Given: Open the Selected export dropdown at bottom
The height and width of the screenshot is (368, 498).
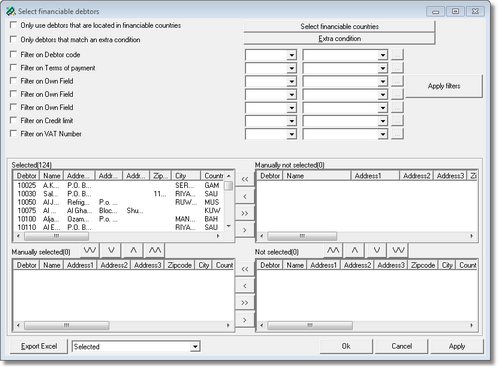Looking at the screenshot, I should point(195,347).
